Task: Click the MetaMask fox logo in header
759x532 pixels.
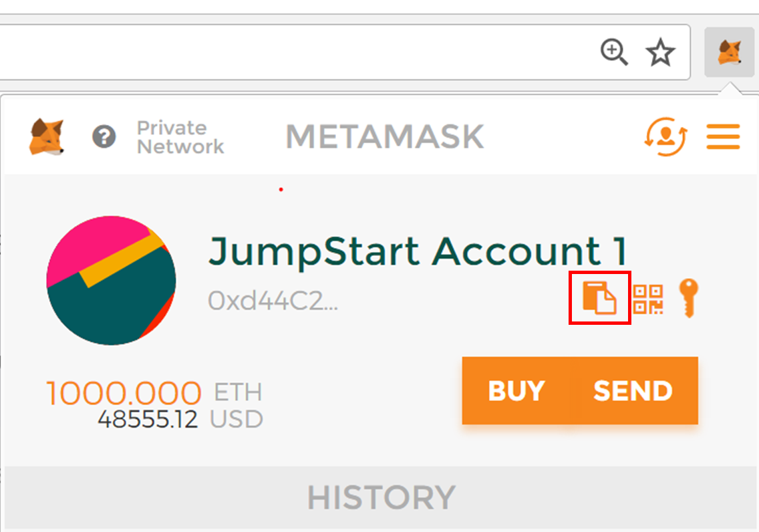Action: tap(47, 137)
